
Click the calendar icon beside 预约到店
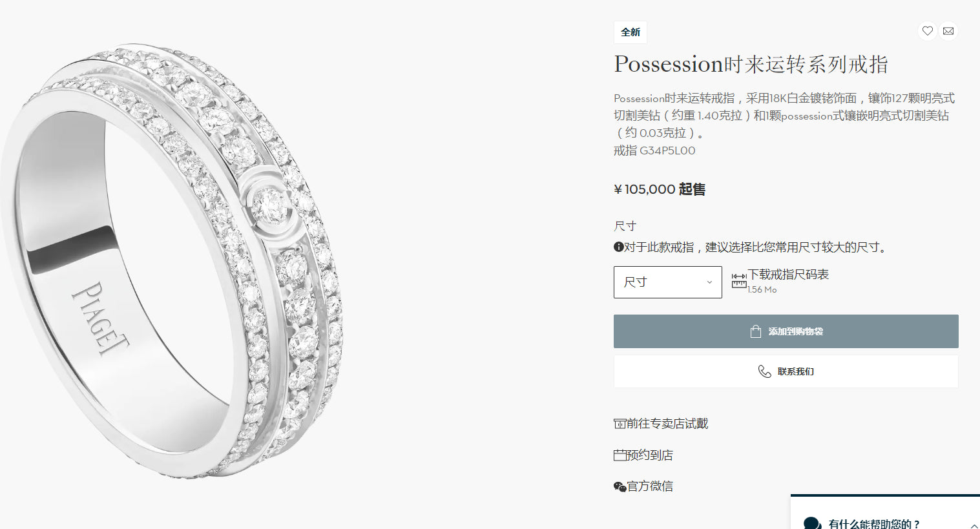click(x=620, y=455)
